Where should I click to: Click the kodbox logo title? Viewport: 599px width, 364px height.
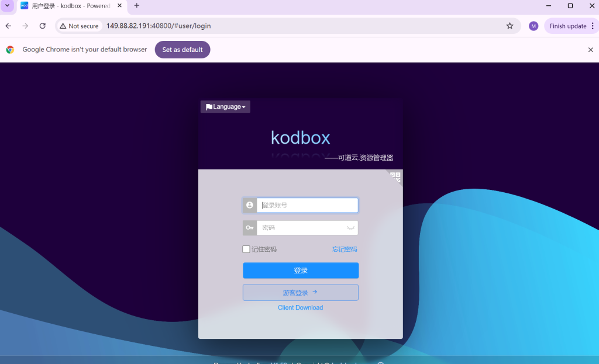point(300,138)
